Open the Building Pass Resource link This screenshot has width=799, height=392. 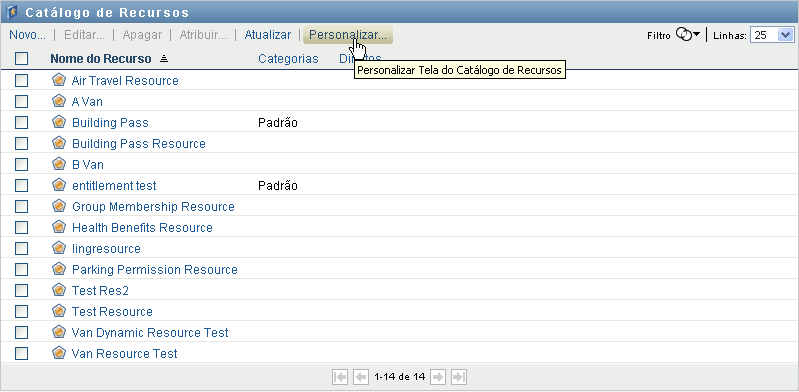(139, 144)
